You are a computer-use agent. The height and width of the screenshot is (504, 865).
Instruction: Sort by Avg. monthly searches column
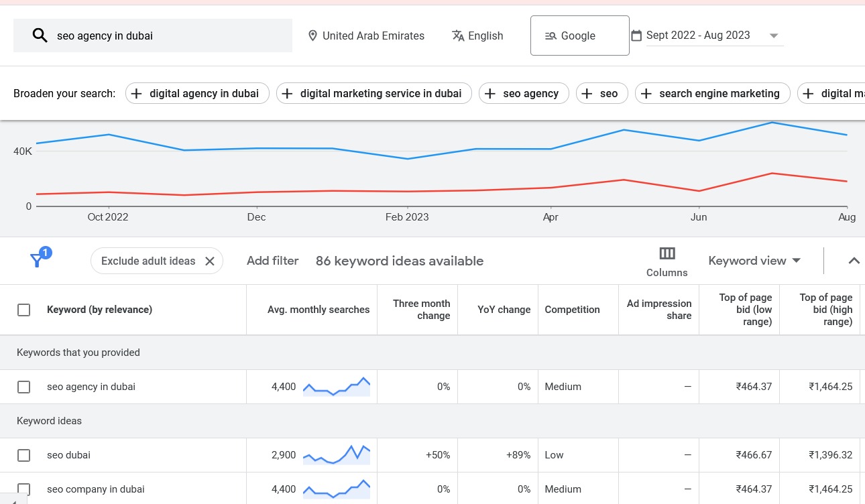pyautogui.click(x=319, y=310)
